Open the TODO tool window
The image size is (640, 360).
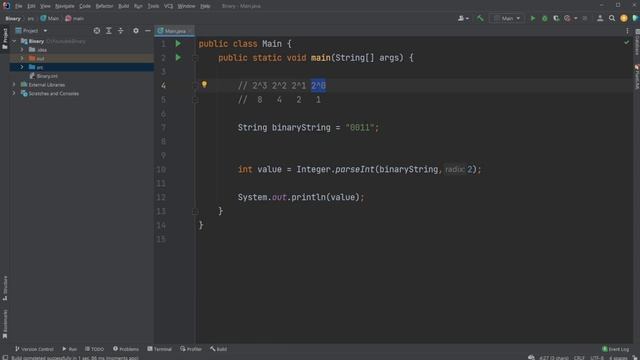(x=94, y=349)
